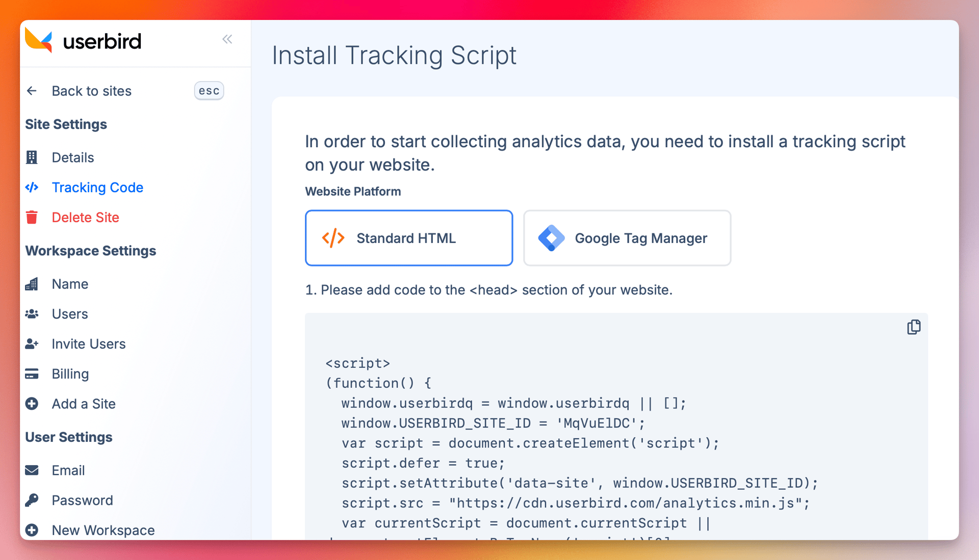Click the Delete Site trash icon
The height and width of the screenshot is (560, 979).
32,217
